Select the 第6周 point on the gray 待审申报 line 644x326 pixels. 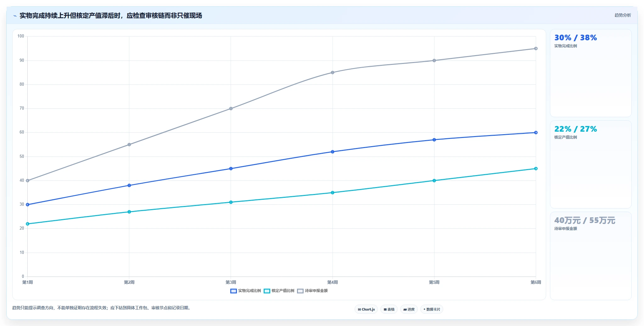(x=536, y=49)
